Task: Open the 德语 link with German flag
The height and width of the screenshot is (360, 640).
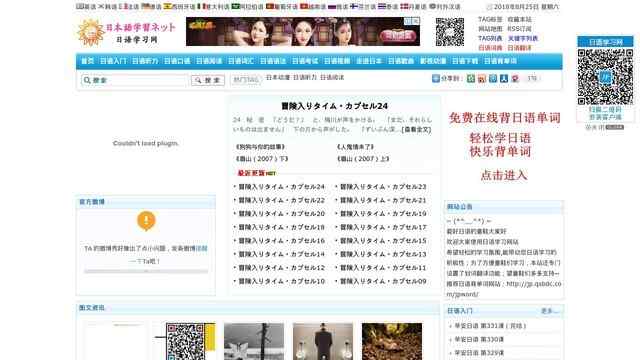Action: [151, 7]
